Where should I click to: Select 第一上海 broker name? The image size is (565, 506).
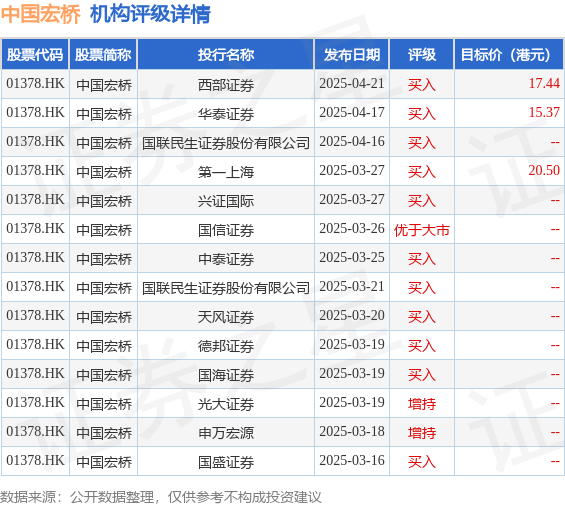pyautogui.click(x=226, y=172)
